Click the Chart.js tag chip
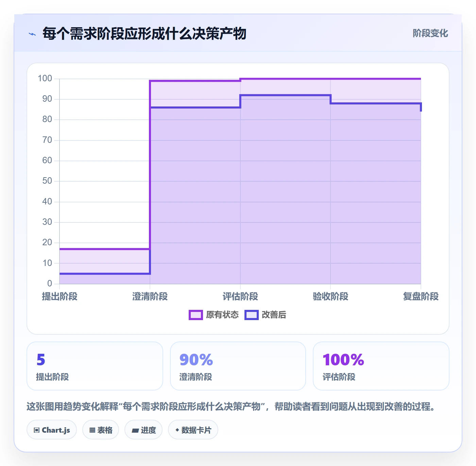The height and width of the screenshot is (466, 476). click(52, 430)
